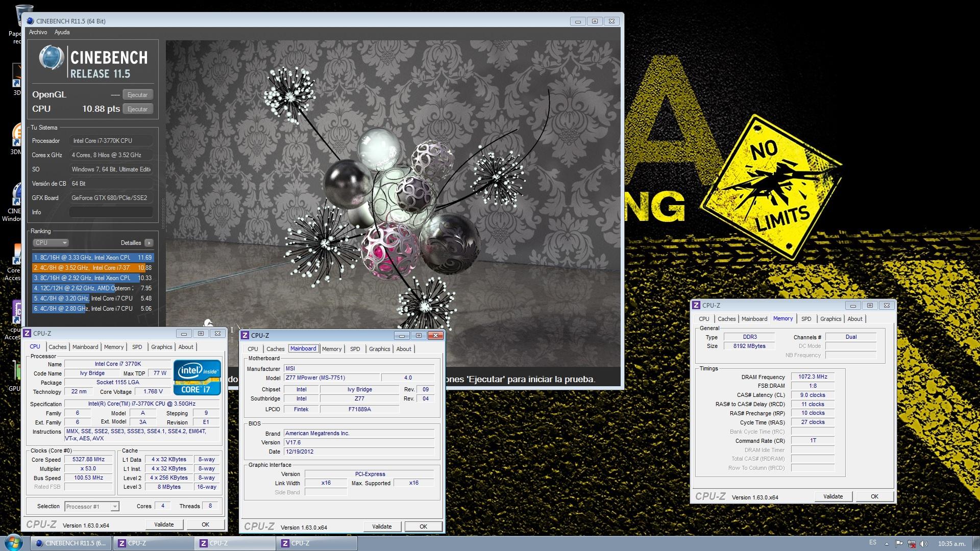Open the Archivo menu in Cinebench
The height and width of the screenshot is (551, 980).
coord(38,32)
